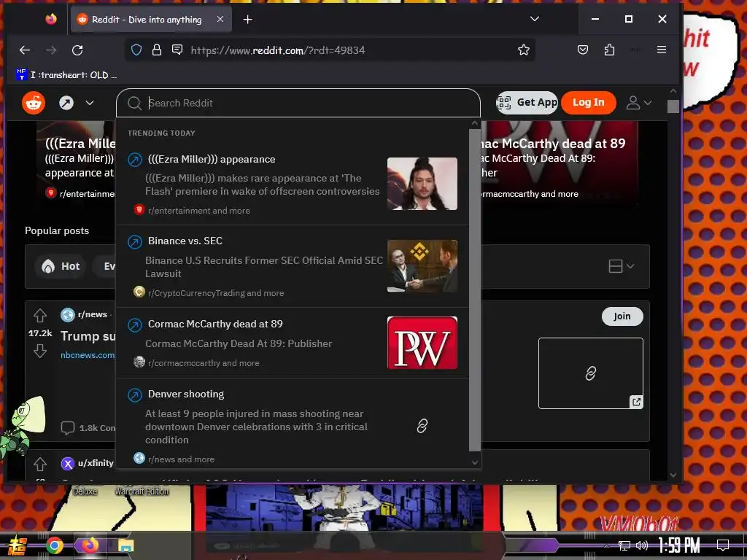Select the Reddit - Dive into anything tab
Viewport: 747px width, 560px height.
tap(151, 19)
